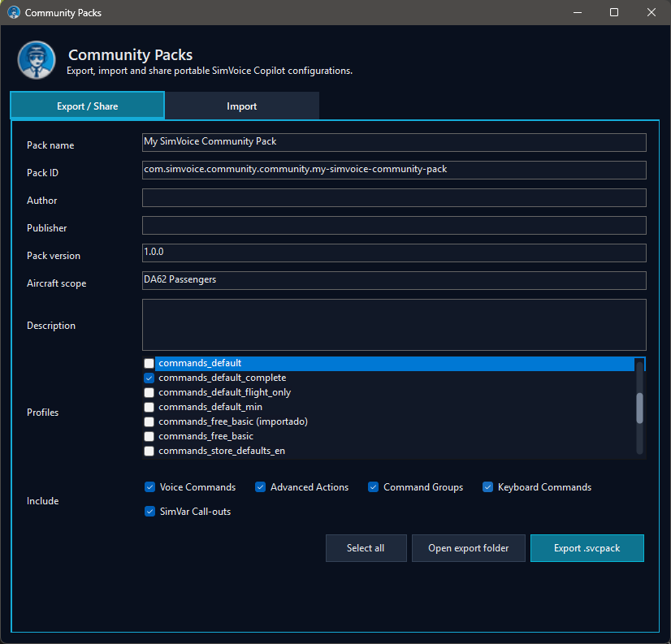671x644 pixels.
Task: Click the Profiles list scrollbar thumb
Action: point(640,408)
